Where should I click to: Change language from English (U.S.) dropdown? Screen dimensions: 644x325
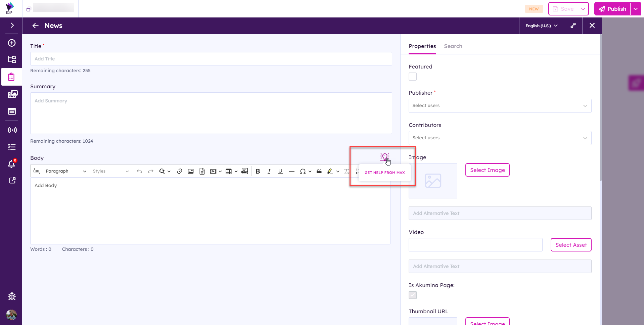coord(541,26)
